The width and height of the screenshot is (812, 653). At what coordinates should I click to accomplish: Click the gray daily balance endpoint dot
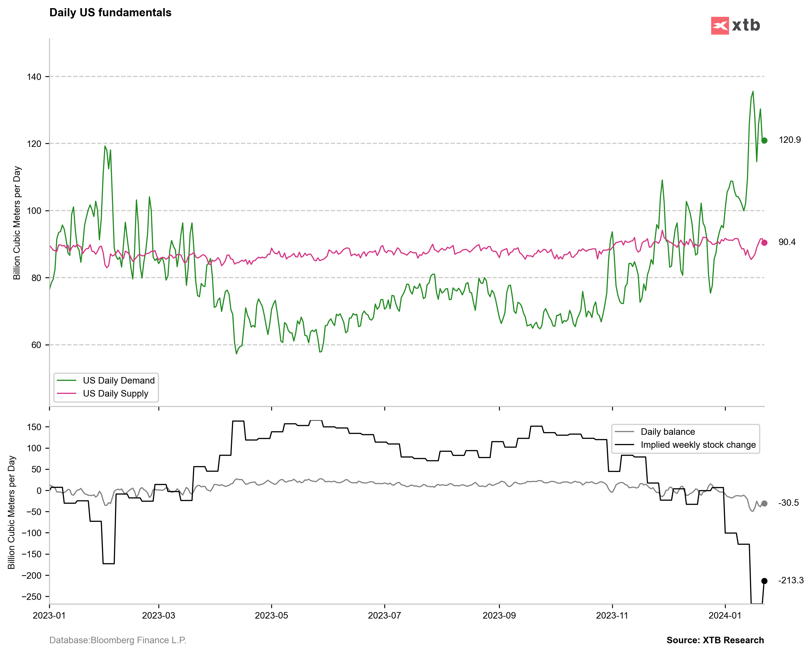764,504
